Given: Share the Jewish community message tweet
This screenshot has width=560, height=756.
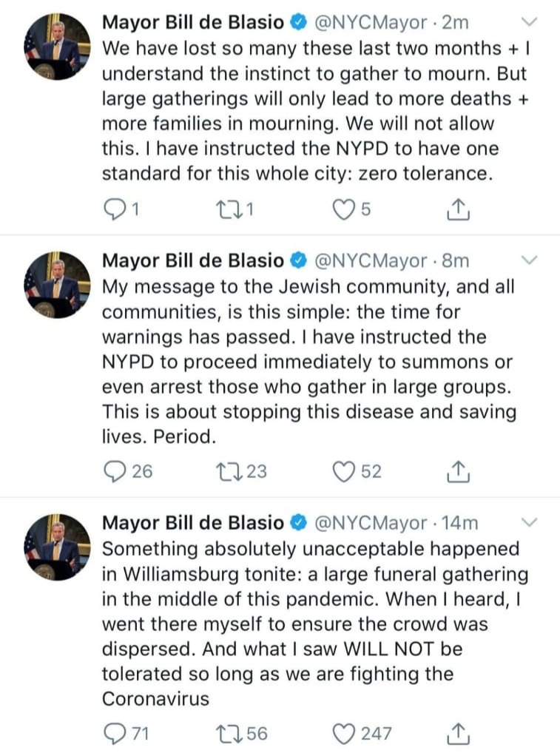Looking at the screenshot, I should 459,471.
